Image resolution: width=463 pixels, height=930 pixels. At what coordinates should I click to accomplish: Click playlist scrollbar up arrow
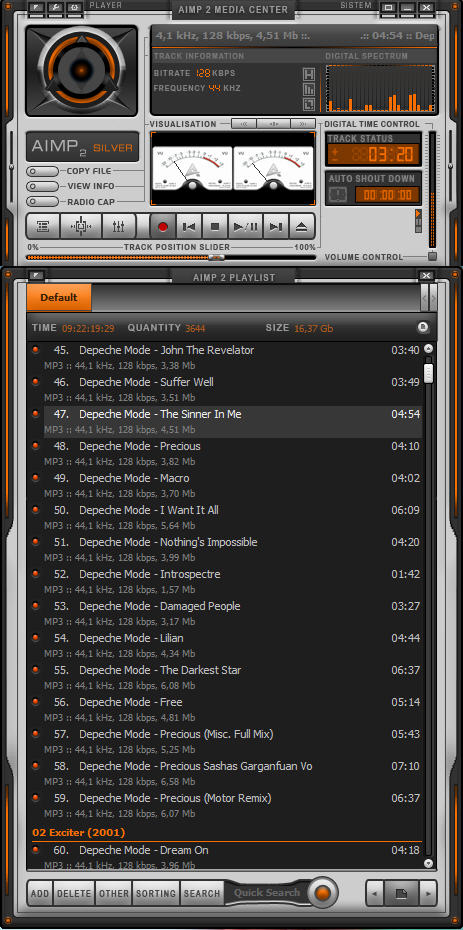(429, 349)
